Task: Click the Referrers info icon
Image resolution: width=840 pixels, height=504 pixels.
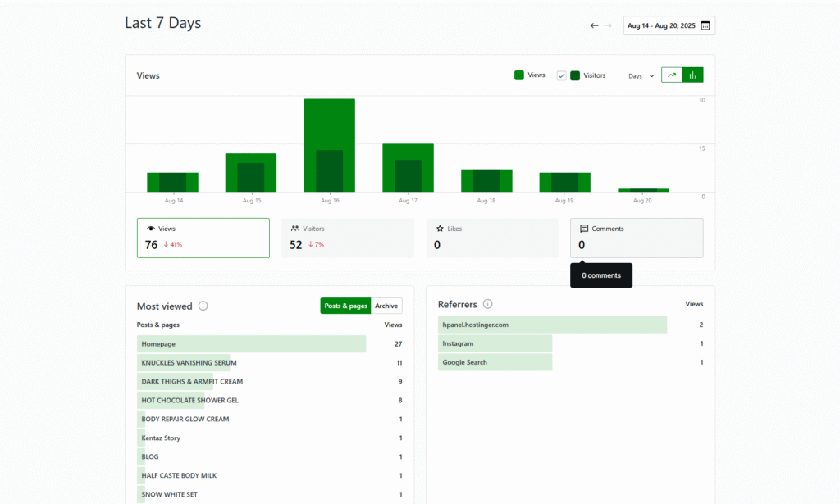Action: [x=487, y=304]
